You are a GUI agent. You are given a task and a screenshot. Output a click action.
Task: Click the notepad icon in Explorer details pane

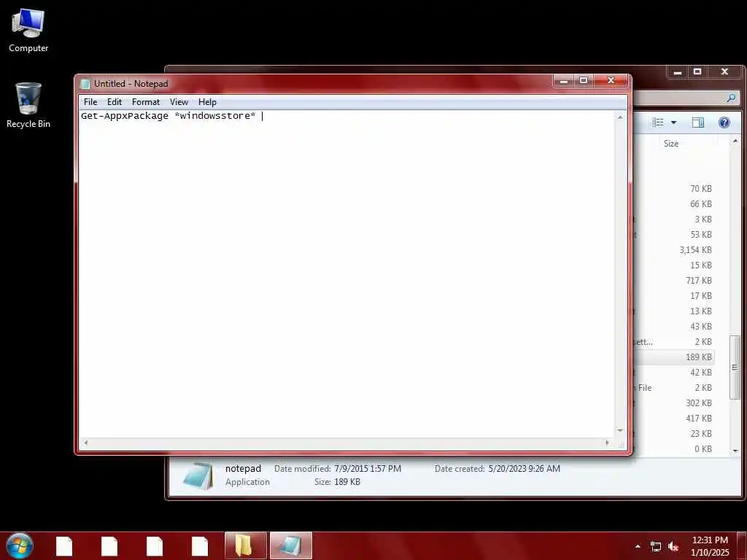click(x=197, y=475)
